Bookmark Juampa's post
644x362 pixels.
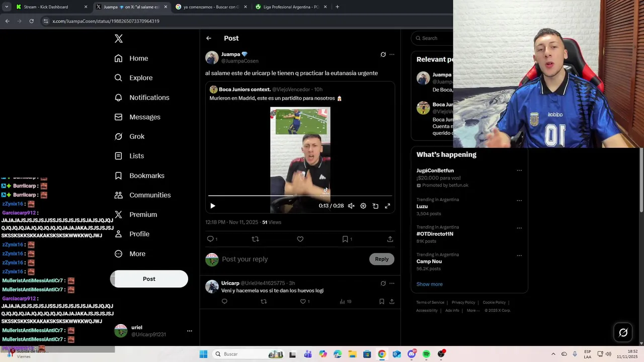346,239
